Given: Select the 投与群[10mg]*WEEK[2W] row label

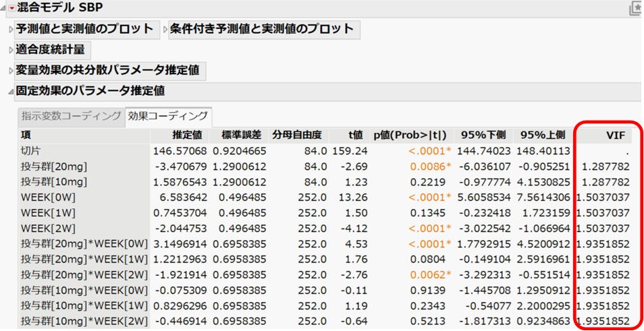Looking at the screenshot, I should [x=84, y=321].
